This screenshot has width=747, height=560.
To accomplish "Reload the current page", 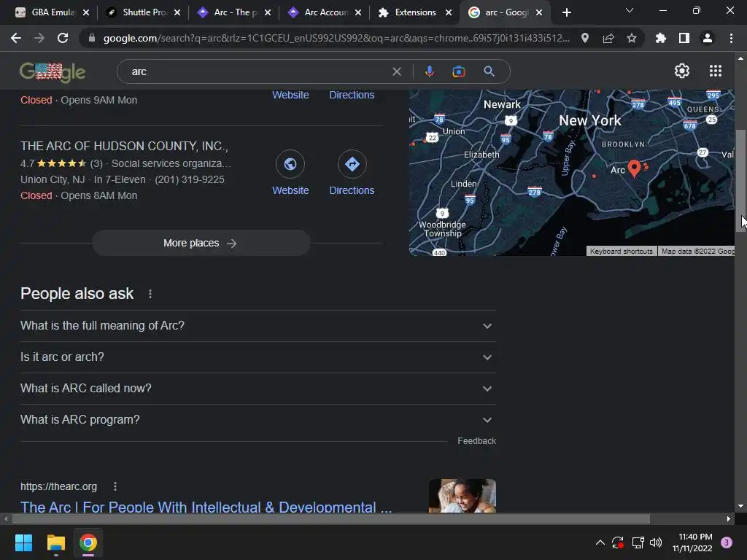I will coord(63,38).
